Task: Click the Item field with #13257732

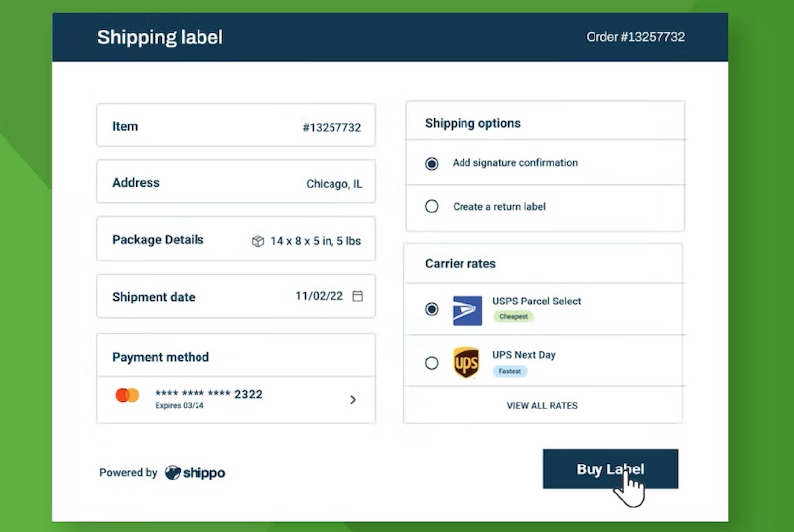Action: click(x=236, y=125)
